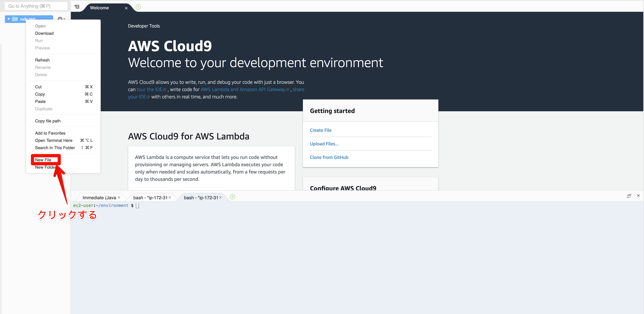
Task: Choose Search In This Folder entry
Action: click(x=63, y=148)
